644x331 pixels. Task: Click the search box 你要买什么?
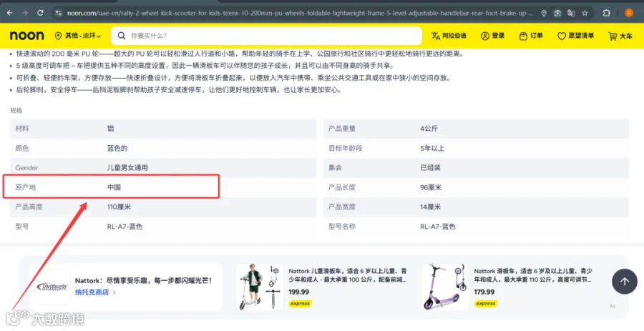[266, 36]
